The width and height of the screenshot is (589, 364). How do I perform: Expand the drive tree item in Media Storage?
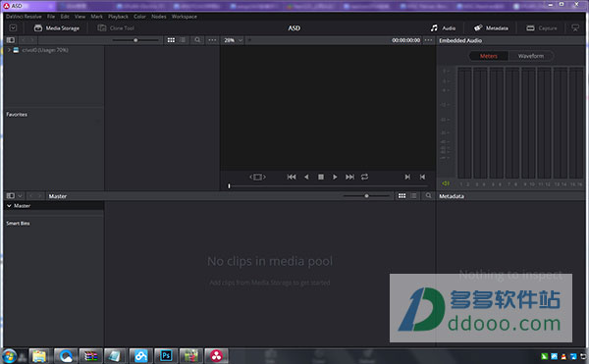tap(9, 50)
